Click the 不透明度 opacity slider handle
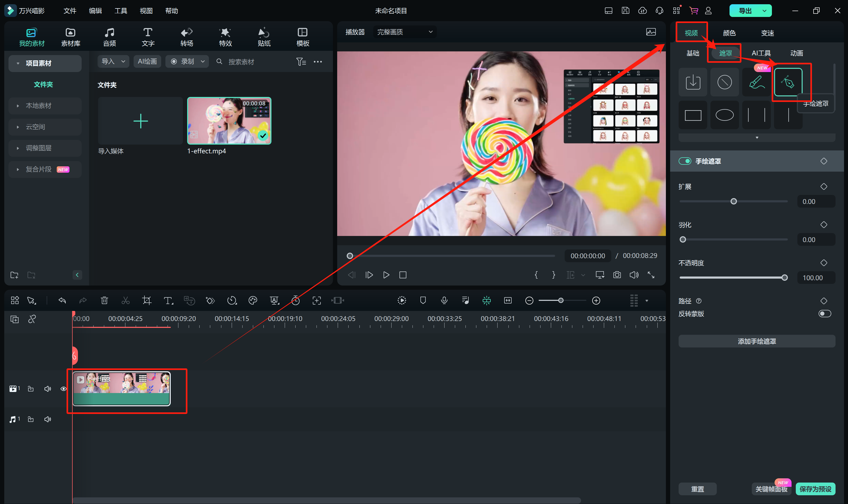Viewport: 848px width, 504px height. pos(784,278)
